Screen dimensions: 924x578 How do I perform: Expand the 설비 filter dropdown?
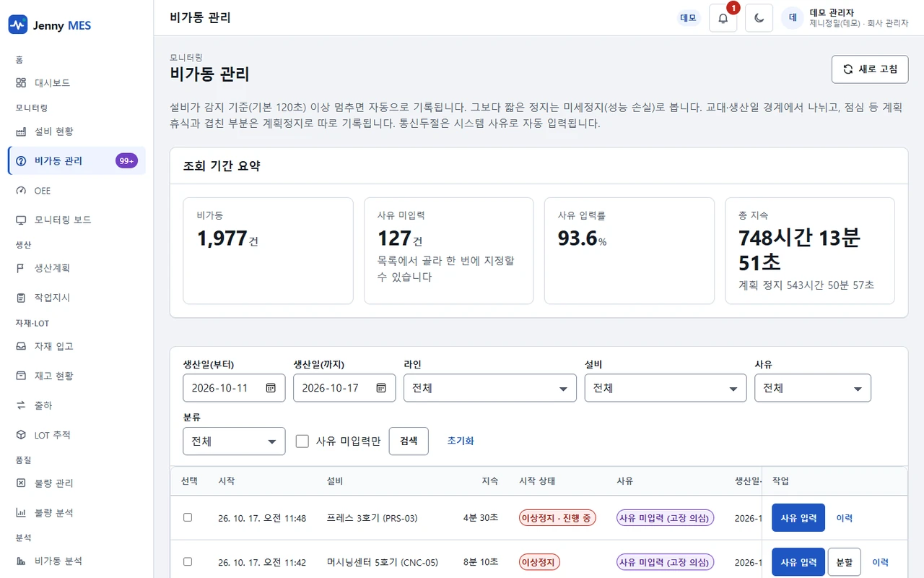pos(666,388)
